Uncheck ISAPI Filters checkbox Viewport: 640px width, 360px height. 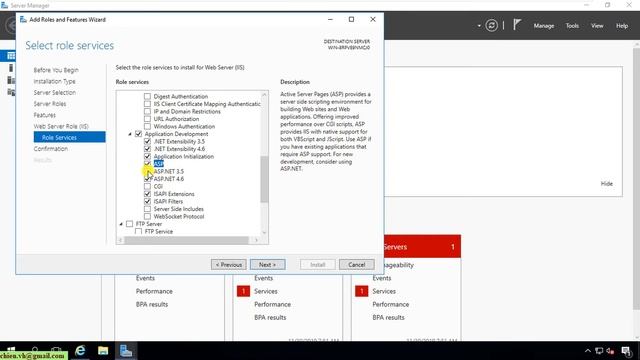tap(147, 201)
